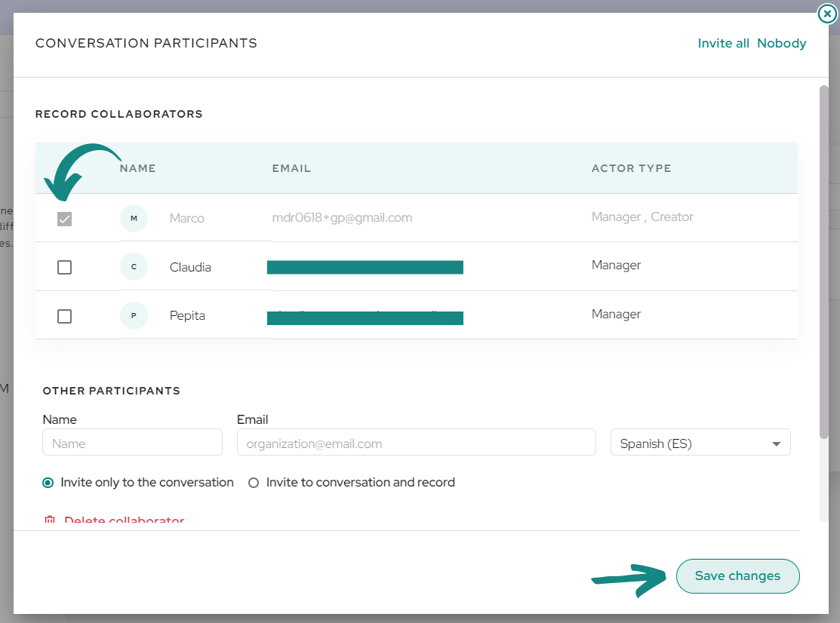Image resolution: width=840 pixels, height=623 pixels.
Task: Click the dialog's vertical scrollbar
Action: 824,262
